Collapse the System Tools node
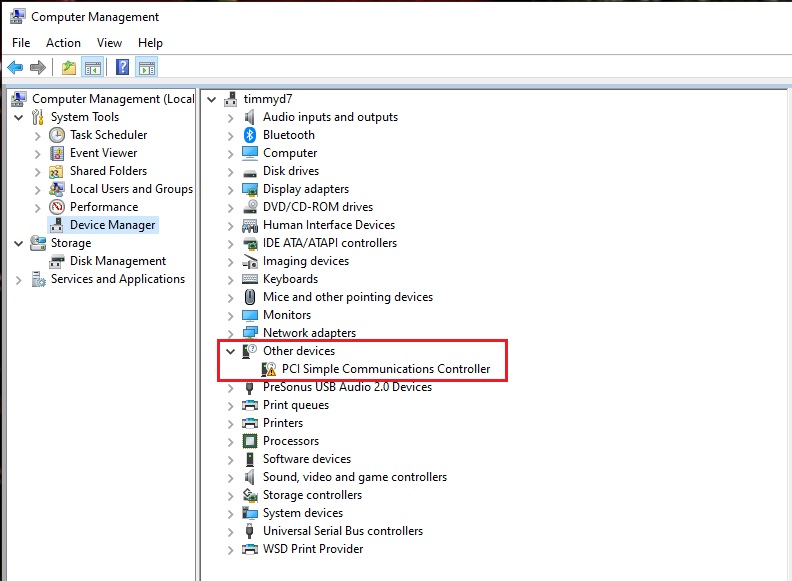The height and width of the screenshot is (581, 792). [19, 117]
